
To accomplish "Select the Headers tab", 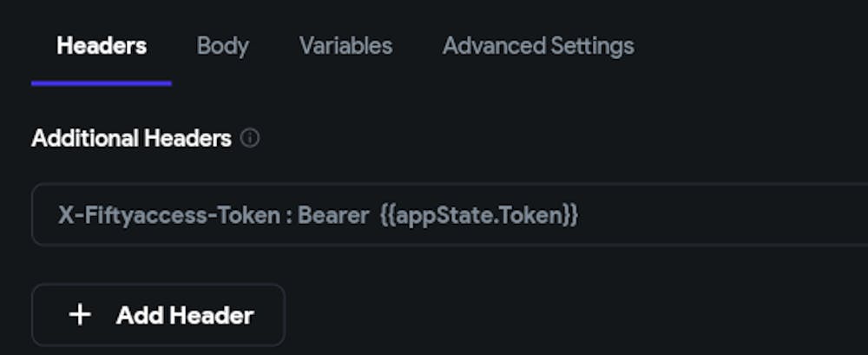I will (x=102, y=45).
